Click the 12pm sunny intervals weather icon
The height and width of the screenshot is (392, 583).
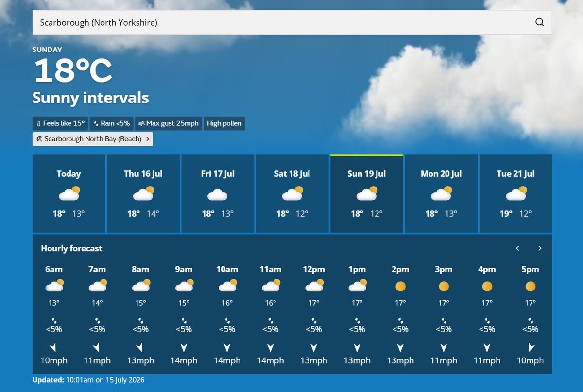tap(314, 286)
